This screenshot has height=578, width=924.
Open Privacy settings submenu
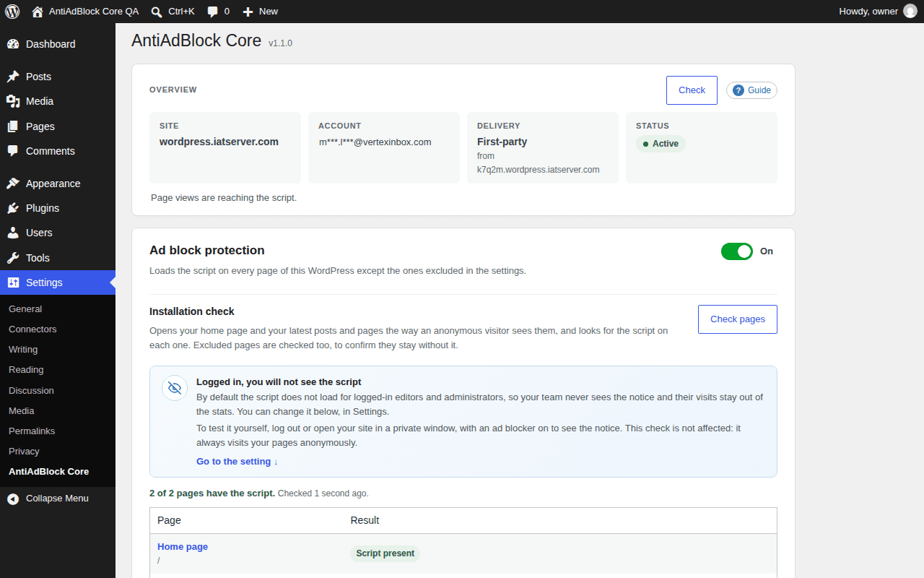pyautogui.click(x=24, y=451)
